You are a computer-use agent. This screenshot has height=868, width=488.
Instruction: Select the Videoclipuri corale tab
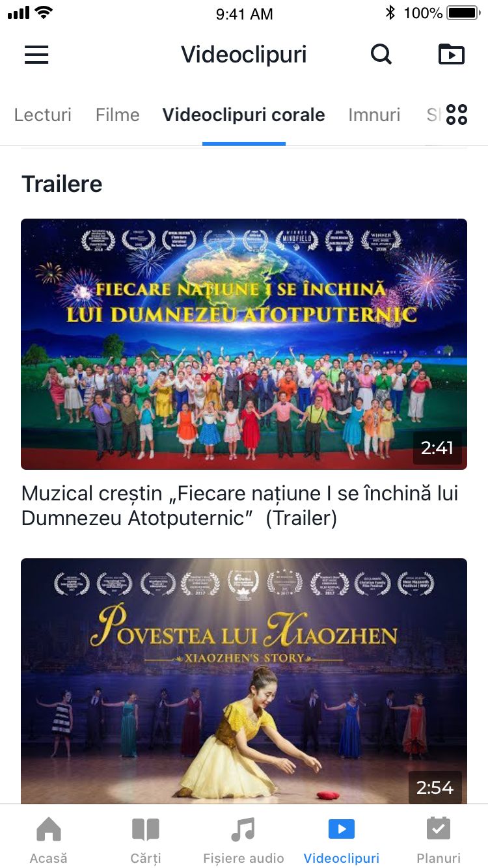point(244,115)
